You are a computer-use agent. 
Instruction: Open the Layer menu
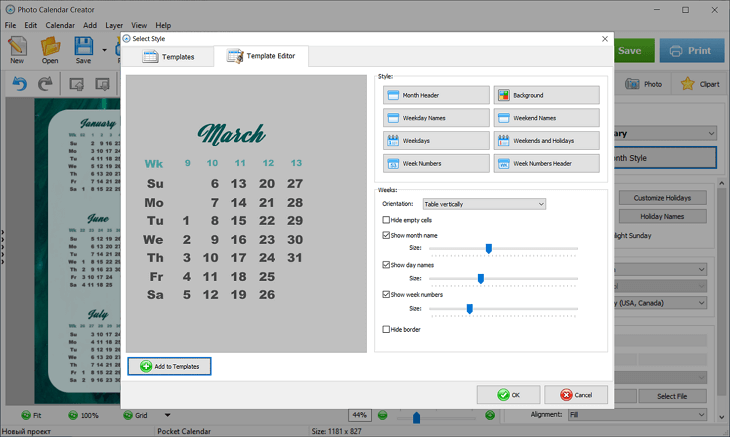tap(114, 25)
